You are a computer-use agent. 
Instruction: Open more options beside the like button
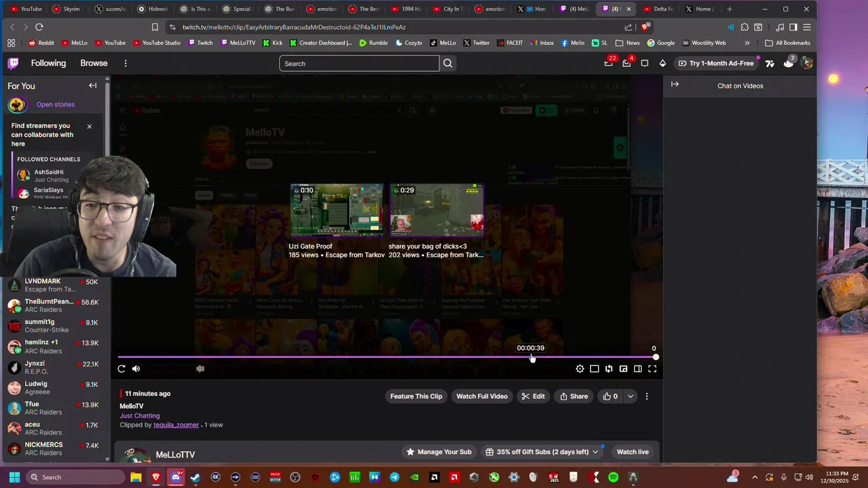(646, 396)
